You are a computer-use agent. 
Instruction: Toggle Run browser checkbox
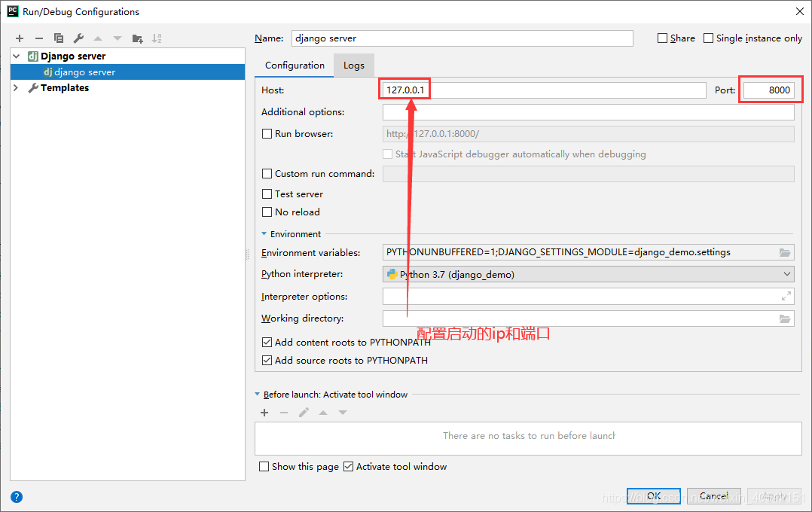[267, 133]
